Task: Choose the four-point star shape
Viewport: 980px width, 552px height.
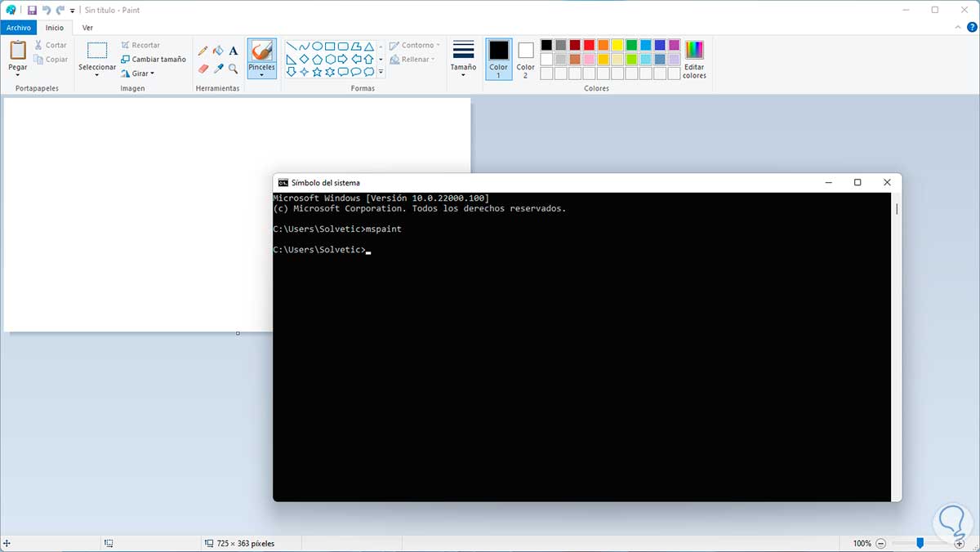Action: (304, 72)
